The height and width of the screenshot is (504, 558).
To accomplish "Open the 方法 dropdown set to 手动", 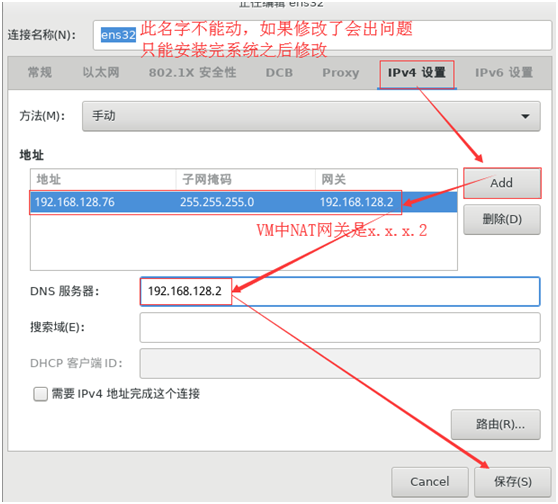I will coord(311,116).
